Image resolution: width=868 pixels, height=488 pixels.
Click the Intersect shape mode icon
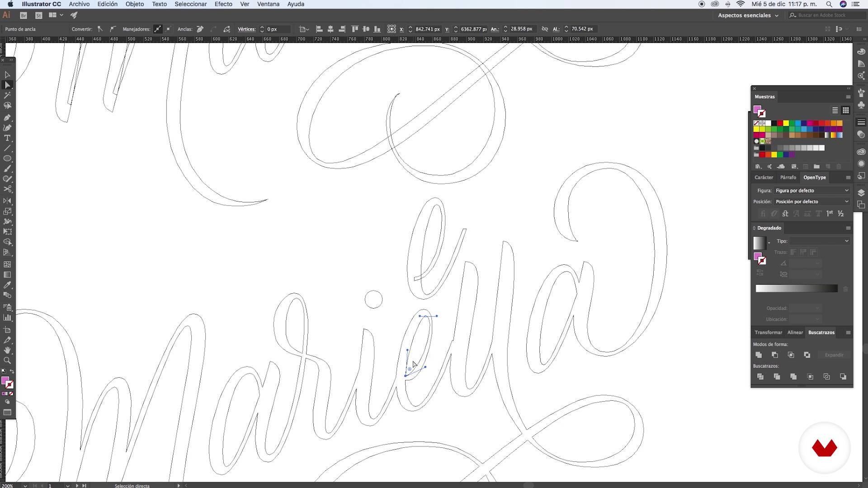click(x=791, y=355)
